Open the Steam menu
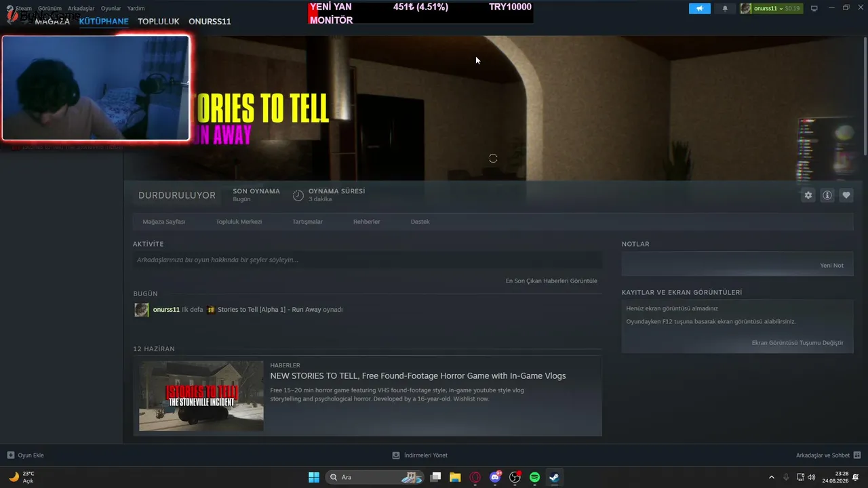 pyautogui.click(x=24, y=9)
